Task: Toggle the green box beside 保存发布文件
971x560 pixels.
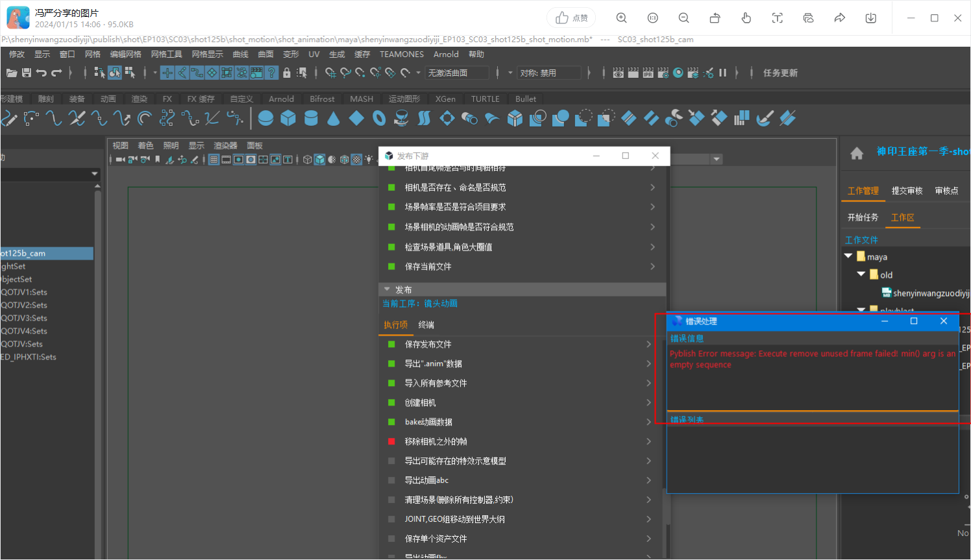Action: tap(391, 344)
